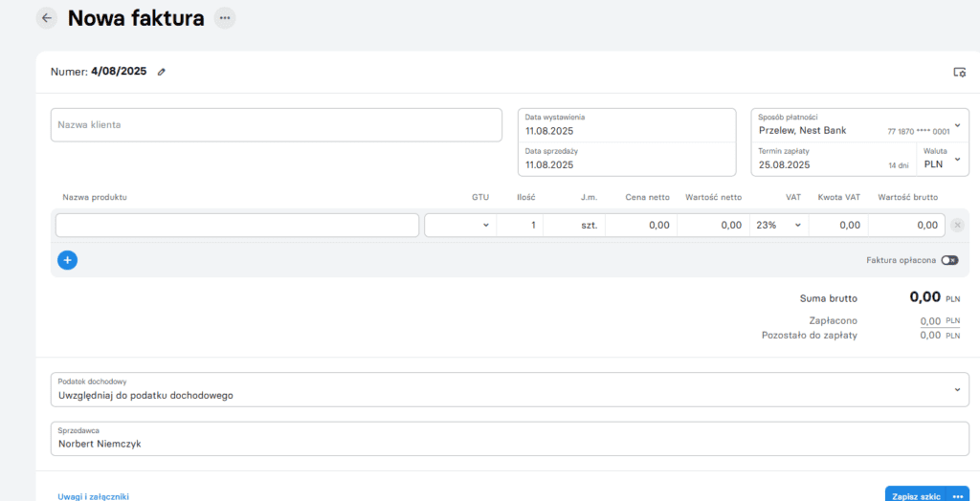Remove the product row with the X icon
980x501 pixels.
click(x=957, y=226)
